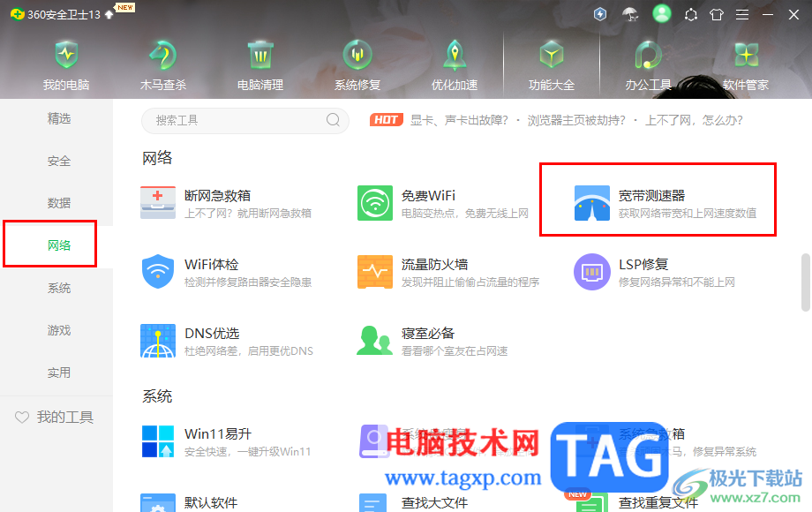Click the 搜索工具 search field
This screenshot has height=512, width=812.
point(245,120)
